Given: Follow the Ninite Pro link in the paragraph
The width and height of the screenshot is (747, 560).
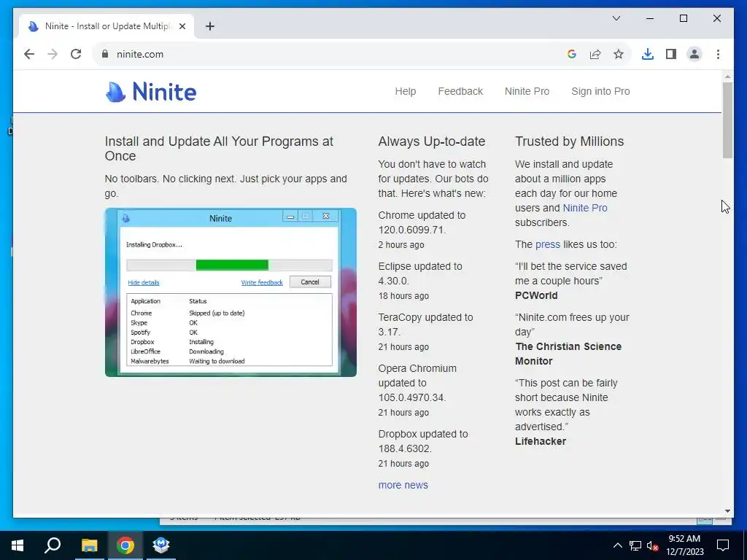Looking at the screenshot, I should tap(585, 208).
